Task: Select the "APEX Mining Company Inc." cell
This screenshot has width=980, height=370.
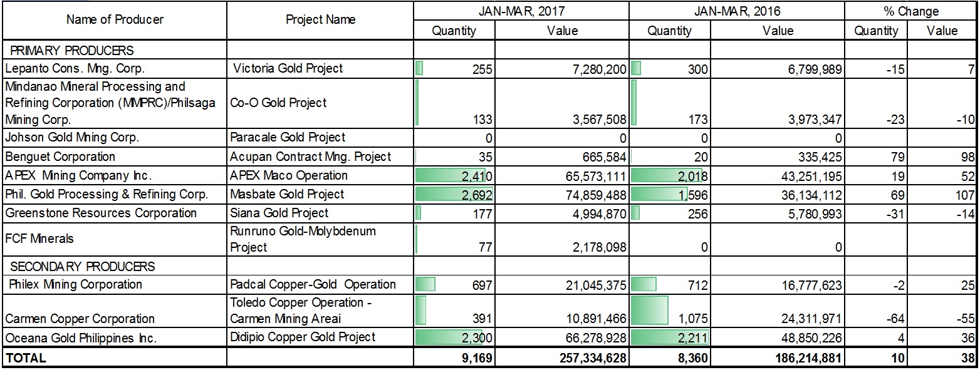Action: coord(115,175)
